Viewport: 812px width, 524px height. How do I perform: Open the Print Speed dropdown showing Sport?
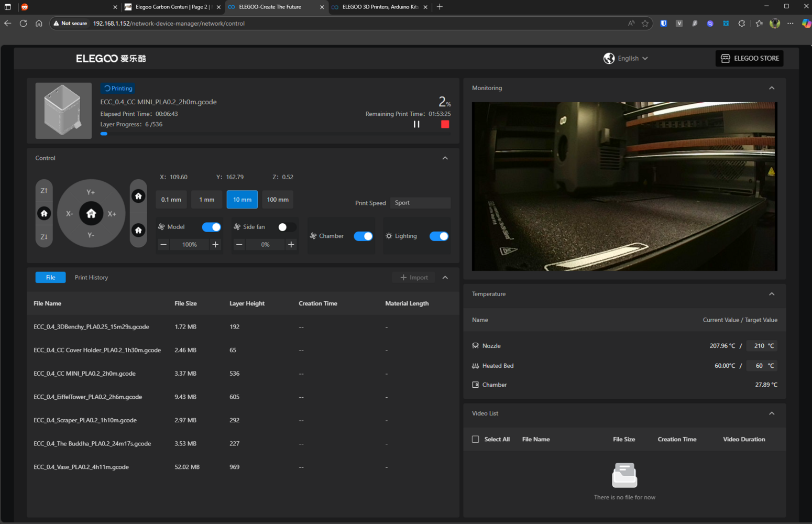pyautogui.click(x=421, y=203)
